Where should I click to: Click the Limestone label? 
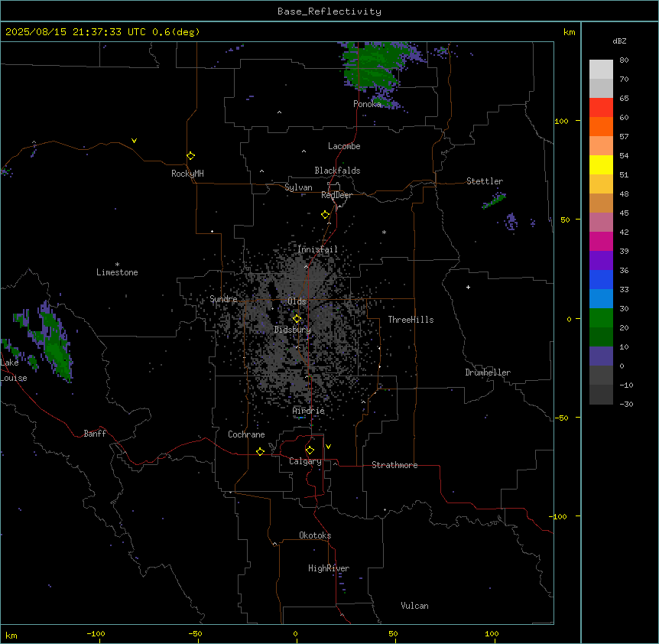click(x=117, y=272)
